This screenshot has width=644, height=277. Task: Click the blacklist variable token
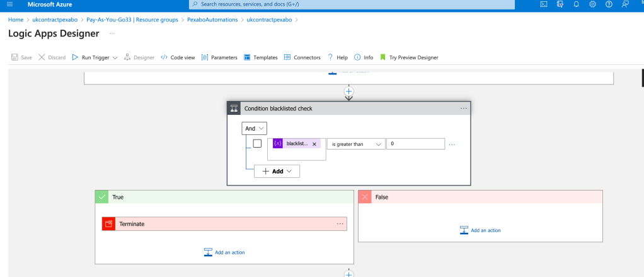(297, 143)
